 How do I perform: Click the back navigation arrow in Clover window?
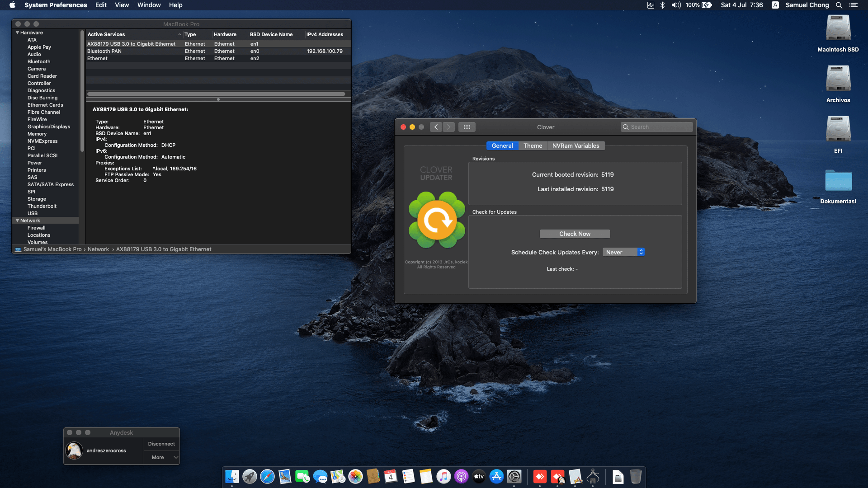click(436, 127)
